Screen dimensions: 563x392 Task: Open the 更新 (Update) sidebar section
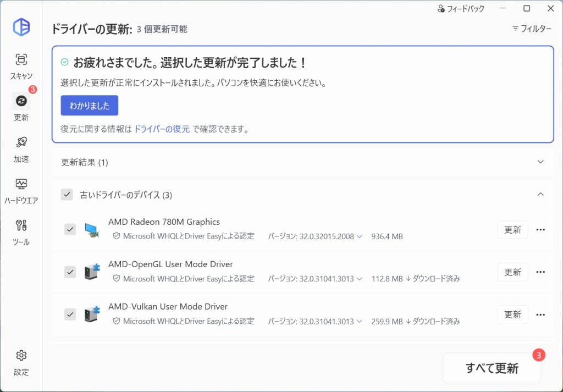tap(21, 107)
